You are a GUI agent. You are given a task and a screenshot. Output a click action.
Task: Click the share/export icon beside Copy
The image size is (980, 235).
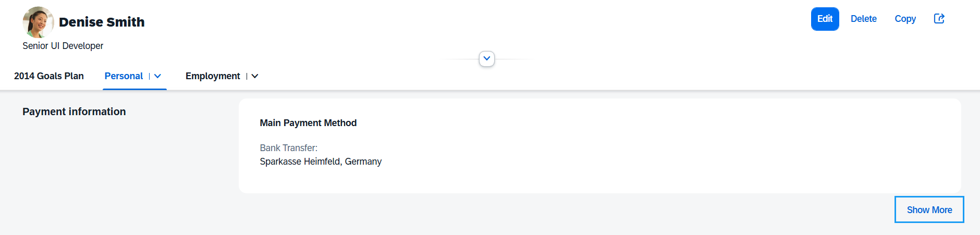click(939, 19)
